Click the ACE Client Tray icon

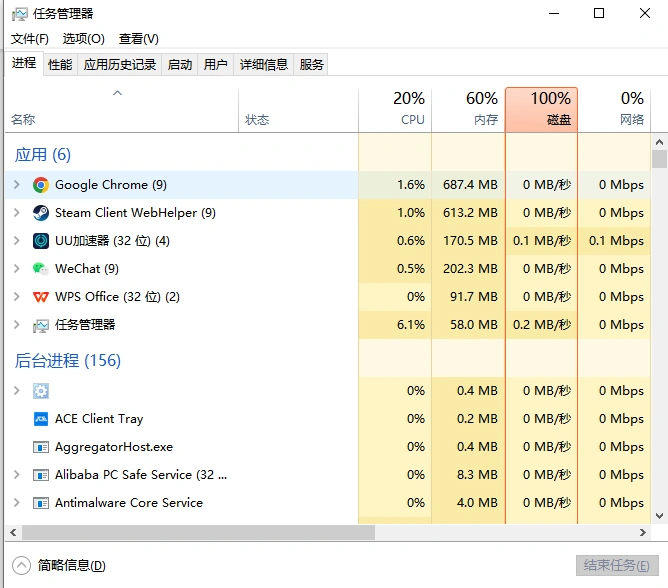(x=41, y=419)
